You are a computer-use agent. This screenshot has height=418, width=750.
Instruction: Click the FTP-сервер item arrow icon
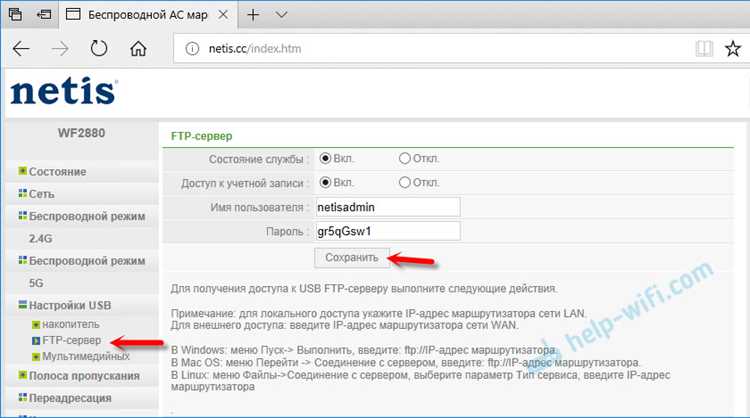point(36,341)
